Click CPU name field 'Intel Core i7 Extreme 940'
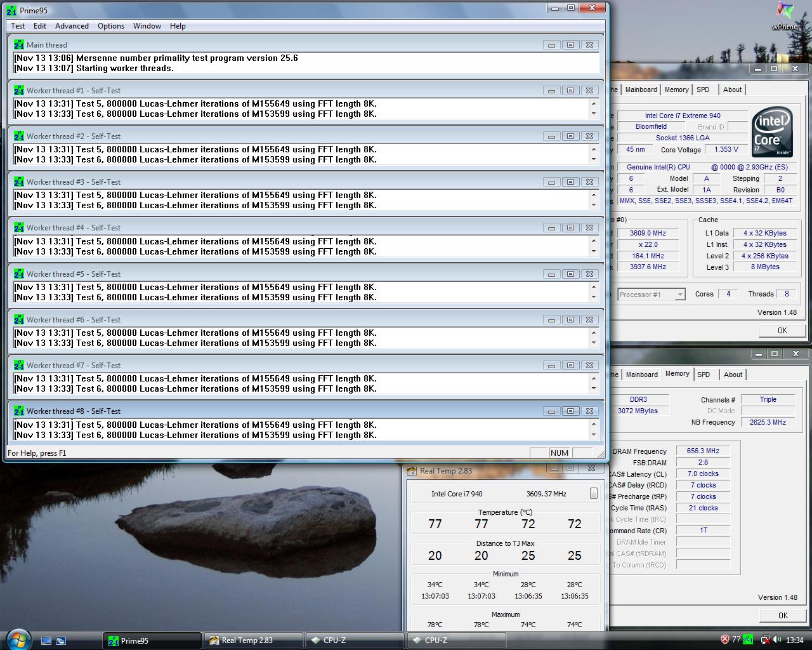812x650 pixels. click(683, 116)
